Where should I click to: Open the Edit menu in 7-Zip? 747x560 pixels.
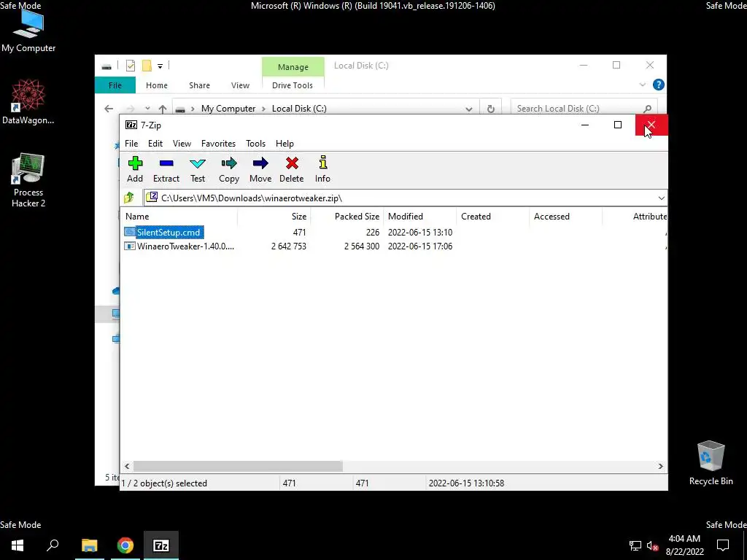tap(155, 144)
